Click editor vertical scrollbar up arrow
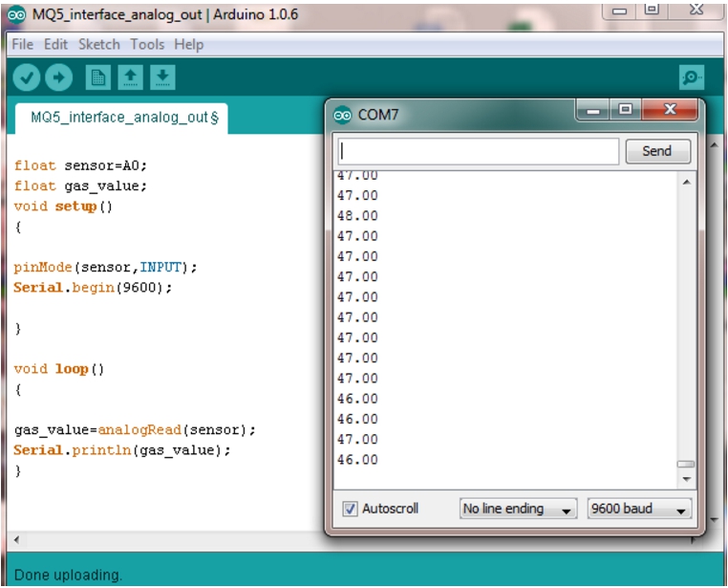Viewport: 728px width, 588px height. coord(714,145)
